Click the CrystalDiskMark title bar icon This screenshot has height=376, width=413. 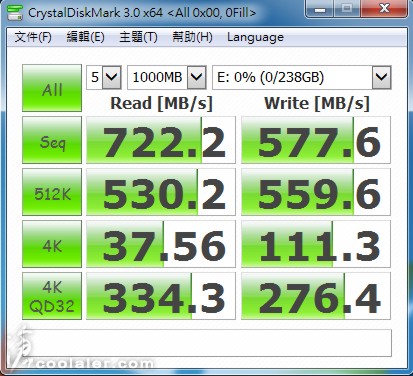pyautogui.click(x=15, y=13)
